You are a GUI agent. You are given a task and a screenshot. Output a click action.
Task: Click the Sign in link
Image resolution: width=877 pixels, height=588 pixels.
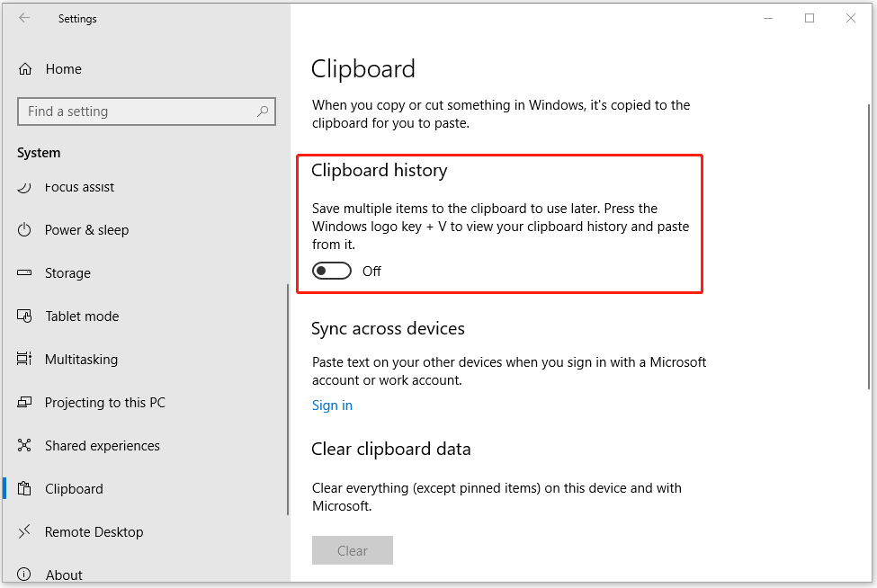pyautogui.click(x=332, y=405)
